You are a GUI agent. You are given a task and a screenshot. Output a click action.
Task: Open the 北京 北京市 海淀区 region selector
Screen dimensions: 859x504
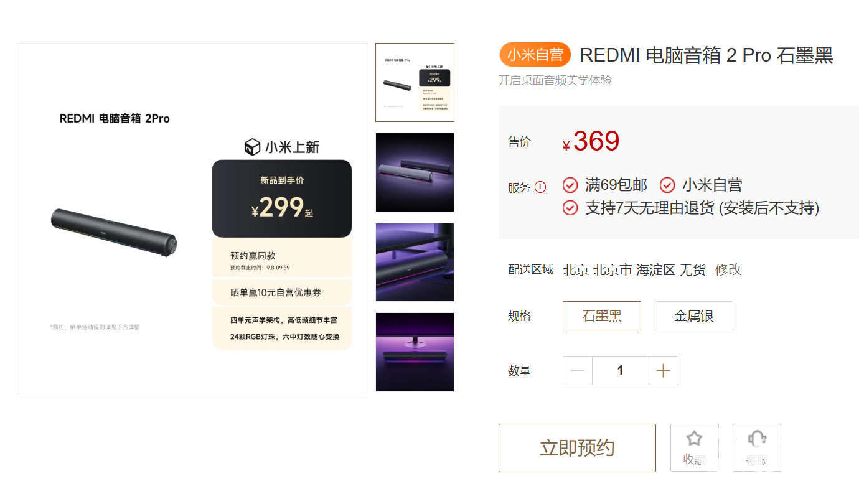click(x=634, y=270)
